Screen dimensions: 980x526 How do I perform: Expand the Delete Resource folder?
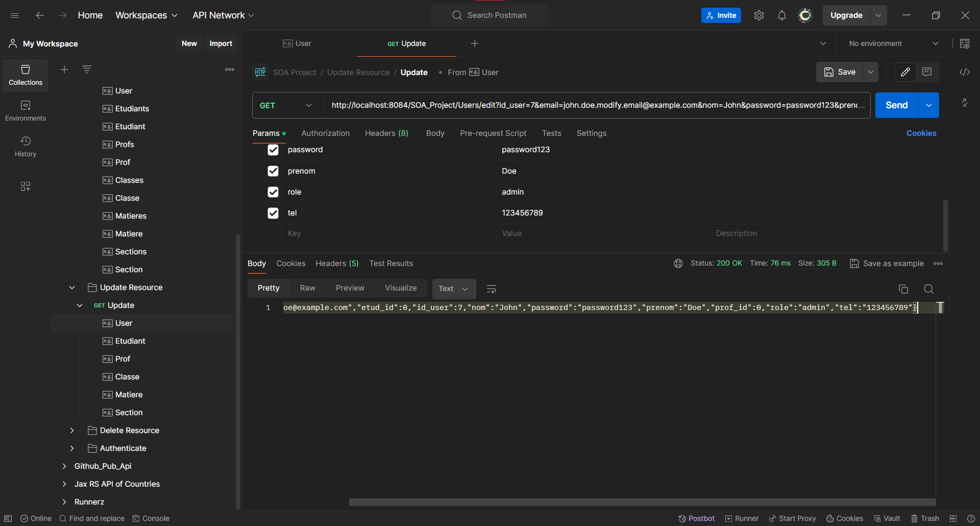(72, 431)
